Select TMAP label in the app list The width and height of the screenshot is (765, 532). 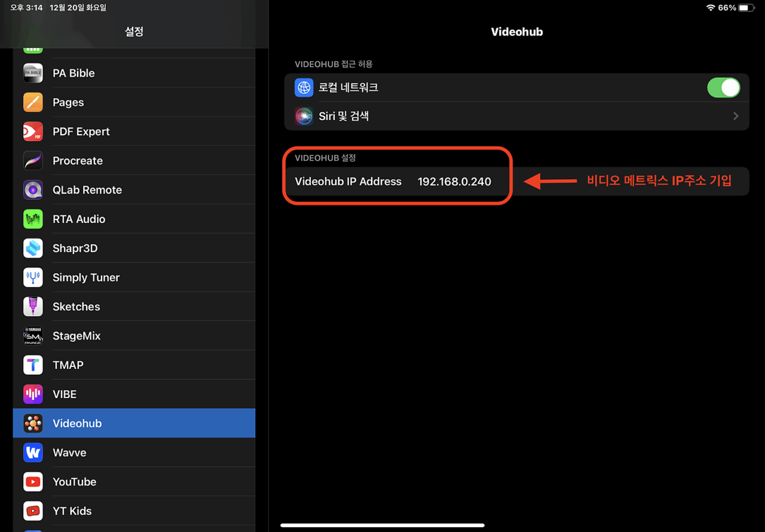[x=68, y=365]
